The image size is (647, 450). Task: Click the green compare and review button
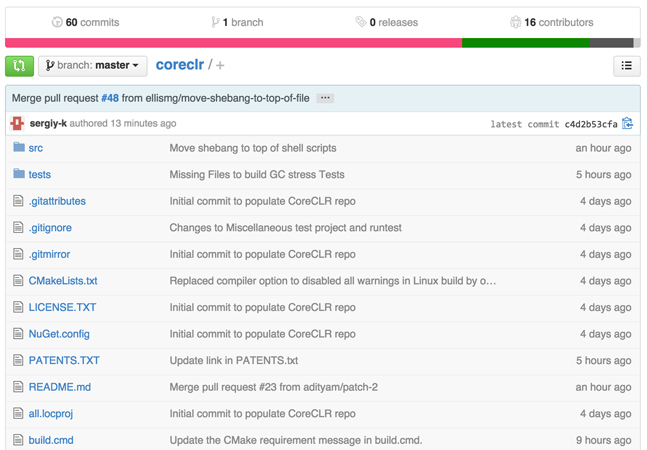click(x=19, y=66)
